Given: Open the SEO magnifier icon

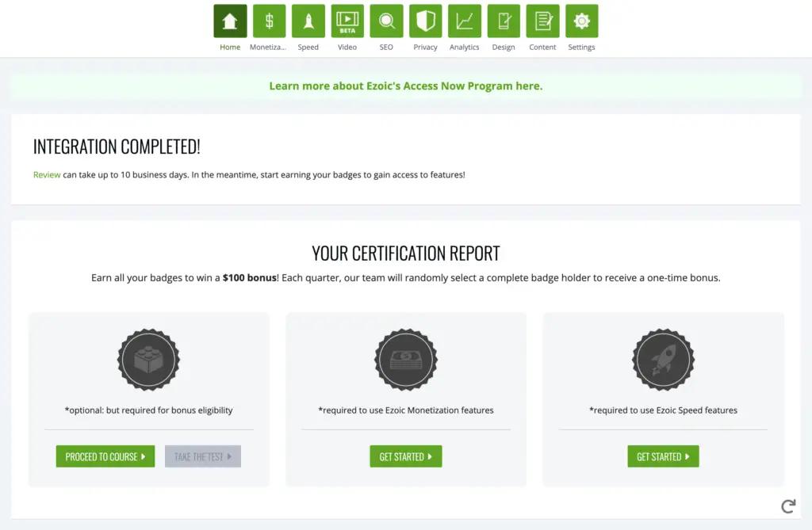Looking at the screenshot, I should click(x=386, y=21).
